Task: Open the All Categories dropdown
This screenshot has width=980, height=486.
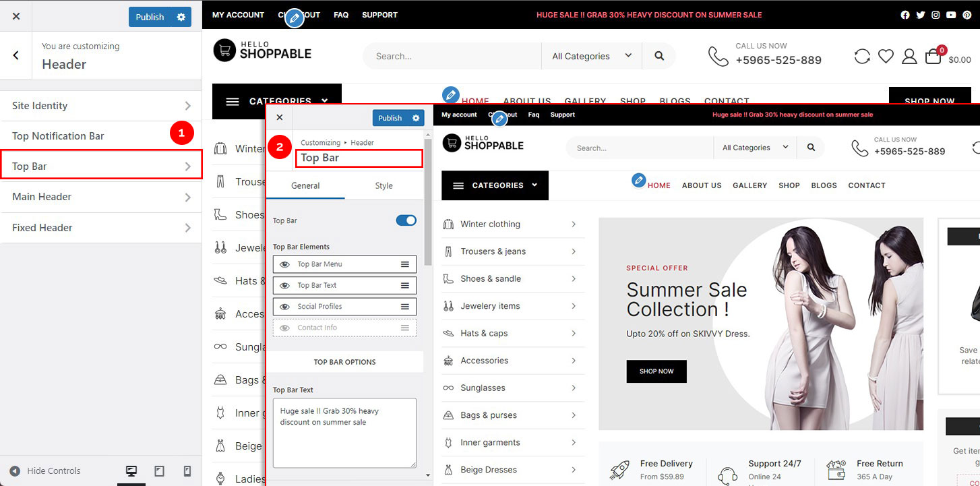Action: click(x=591, y=56)
